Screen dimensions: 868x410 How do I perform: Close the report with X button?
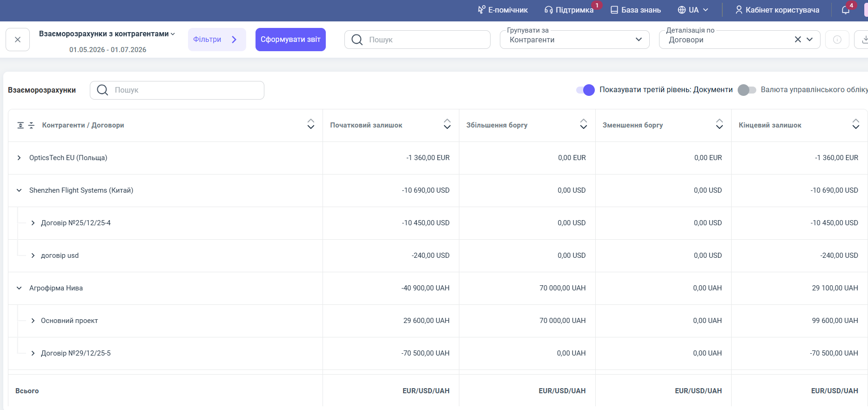[x=18, y=40]
